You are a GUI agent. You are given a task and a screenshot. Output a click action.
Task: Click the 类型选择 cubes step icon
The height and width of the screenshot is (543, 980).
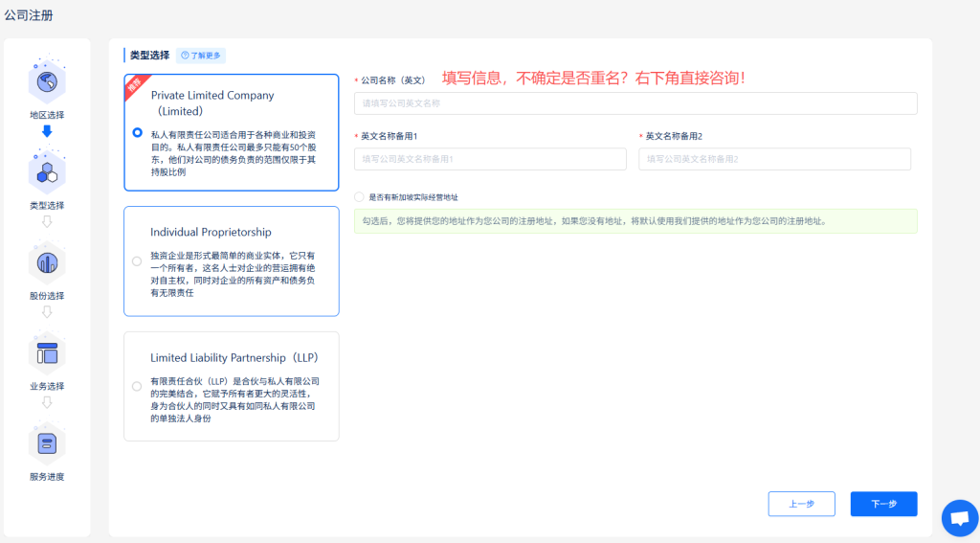click(x=47, y=172)
